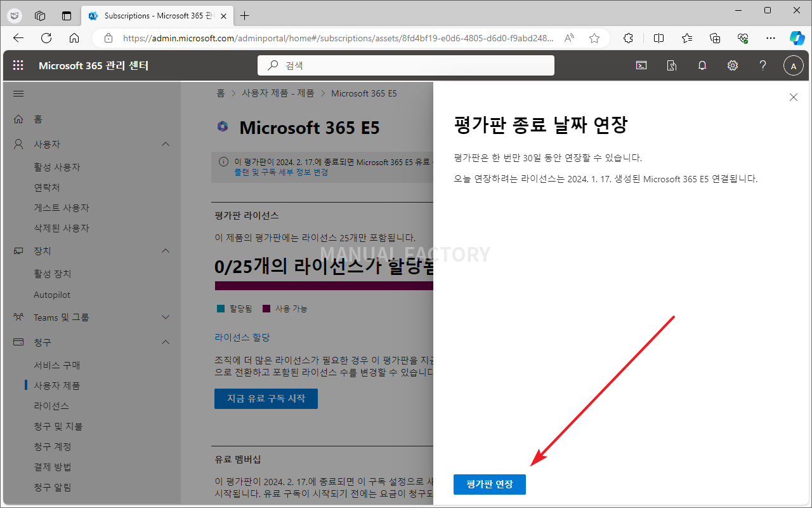Click the Microsoft 365 E5 product icon

(x=223, y=126)
